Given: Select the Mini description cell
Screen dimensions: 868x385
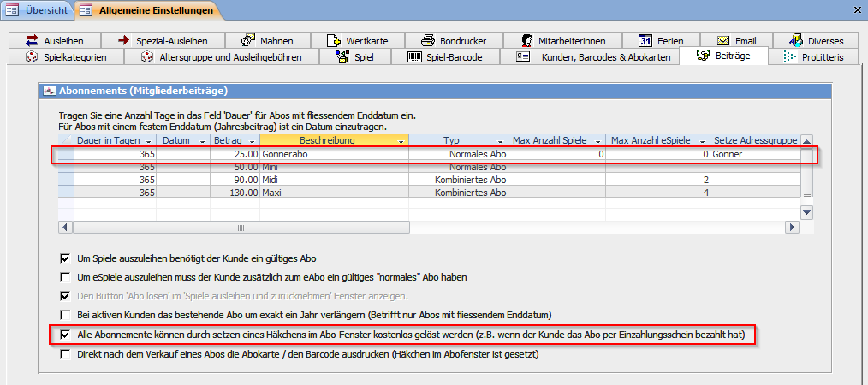Looking at the screenshot, I should pyautogui.click(x=335, y=167).
